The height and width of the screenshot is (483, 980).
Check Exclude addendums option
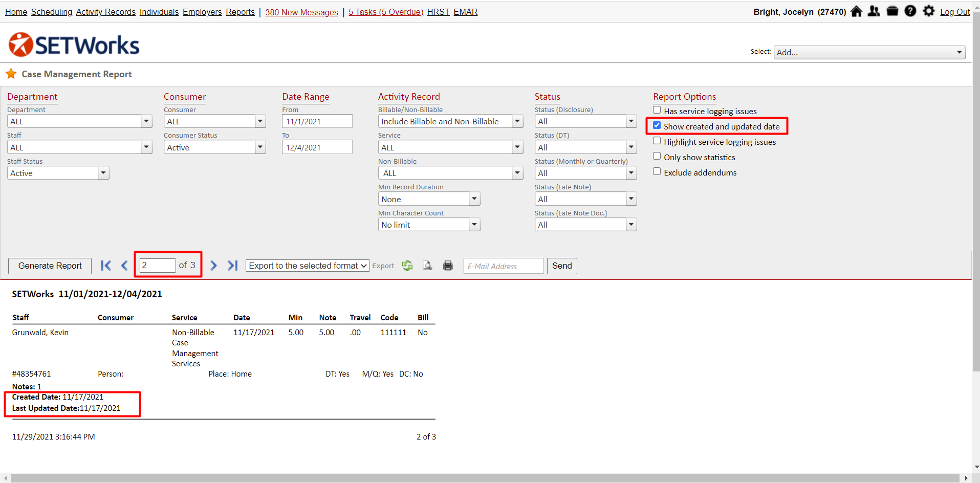pyautogui.click(x=657, y=171)
